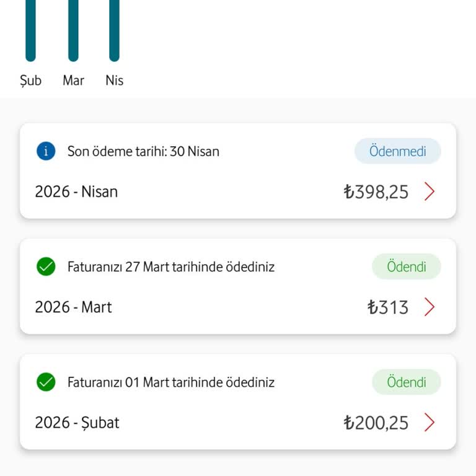This screenshot has width=476, height=476.
Task: Open Şubat bill via red chevron arrow
Action: (x=430, y=423)
